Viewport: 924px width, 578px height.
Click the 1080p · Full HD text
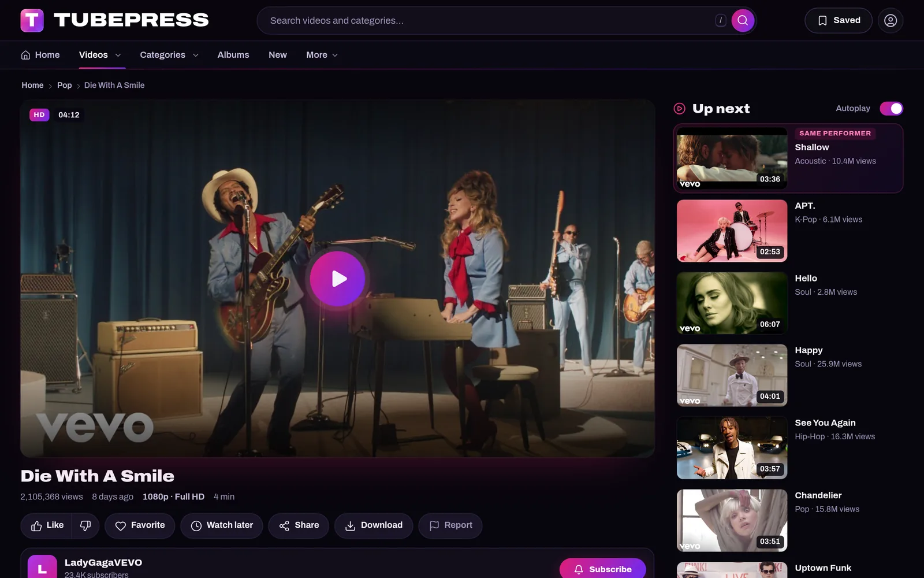click(173, 497)
